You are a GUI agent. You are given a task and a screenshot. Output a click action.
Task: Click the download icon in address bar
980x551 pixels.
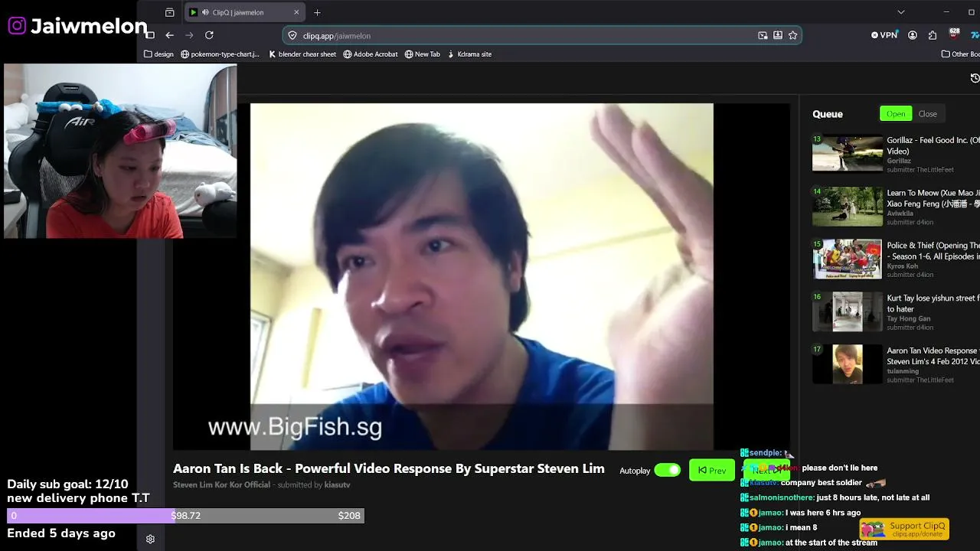(x=778, y=35)
